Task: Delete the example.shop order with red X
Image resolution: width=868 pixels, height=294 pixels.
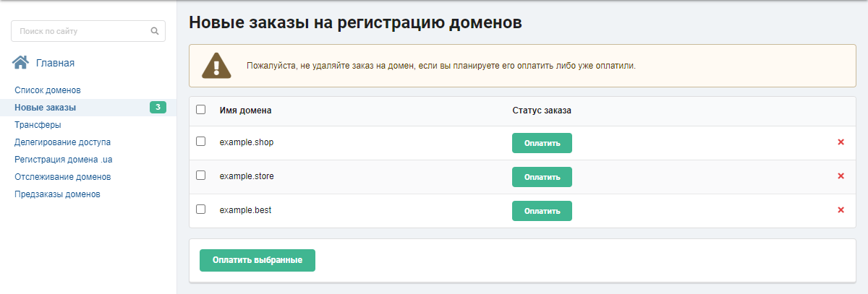Action: click(841, 142)
